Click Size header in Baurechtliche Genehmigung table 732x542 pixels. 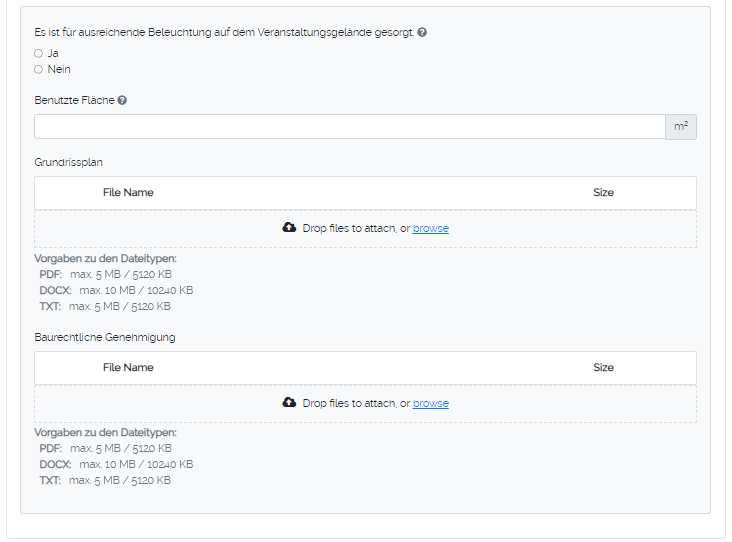(x=603, y=367)
